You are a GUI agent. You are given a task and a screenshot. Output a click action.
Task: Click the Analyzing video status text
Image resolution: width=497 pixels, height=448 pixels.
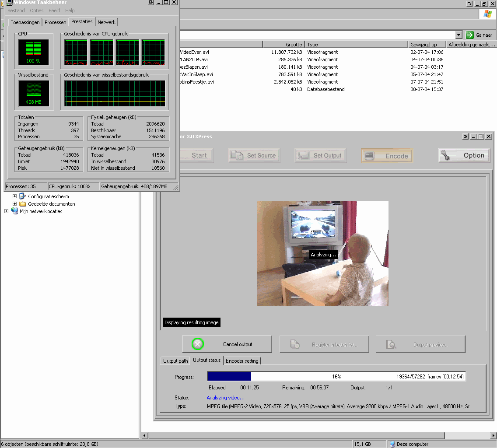225,398
